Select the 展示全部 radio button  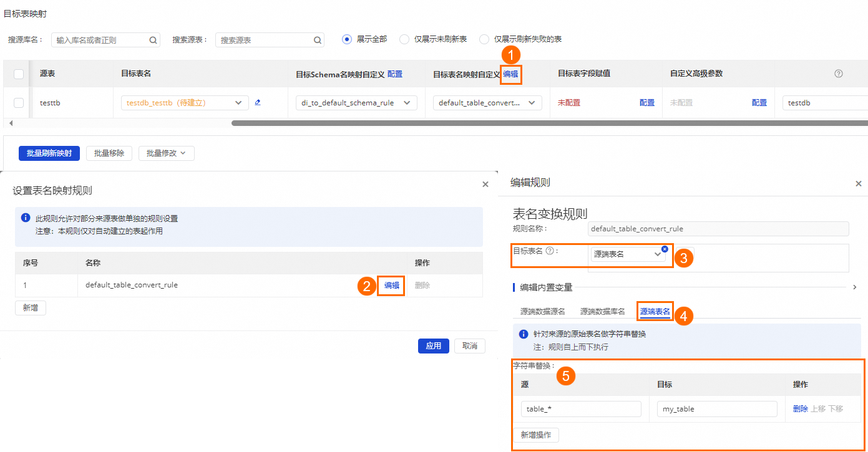347,39
